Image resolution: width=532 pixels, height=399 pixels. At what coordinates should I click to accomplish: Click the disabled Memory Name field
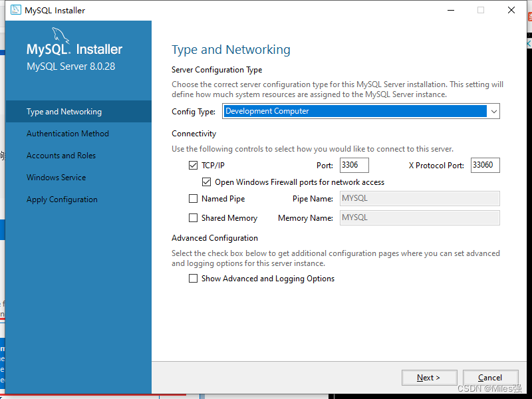click(x=420, y=218)
